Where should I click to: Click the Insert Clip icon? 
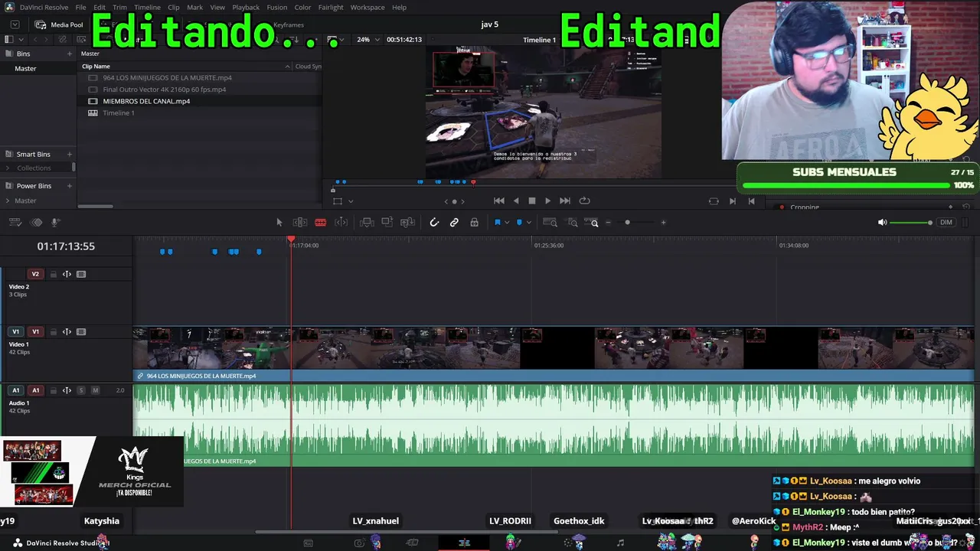[367, 223]
